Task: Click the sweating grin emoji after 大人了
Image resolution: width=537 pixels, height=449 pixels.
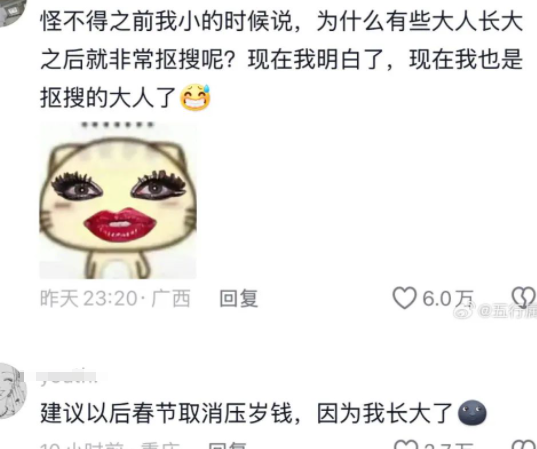Action: pos(195,97)
